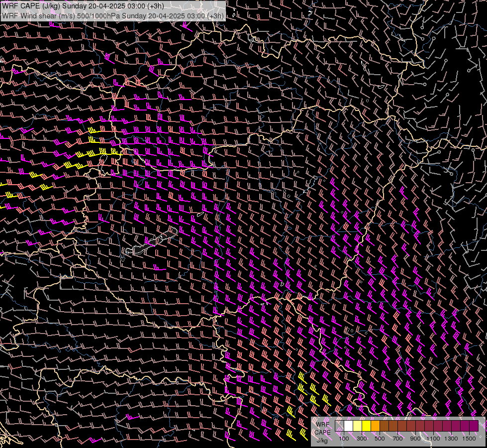Click the 100 legend value
Viewport: 487px width, 448px height.
point(344,439)
